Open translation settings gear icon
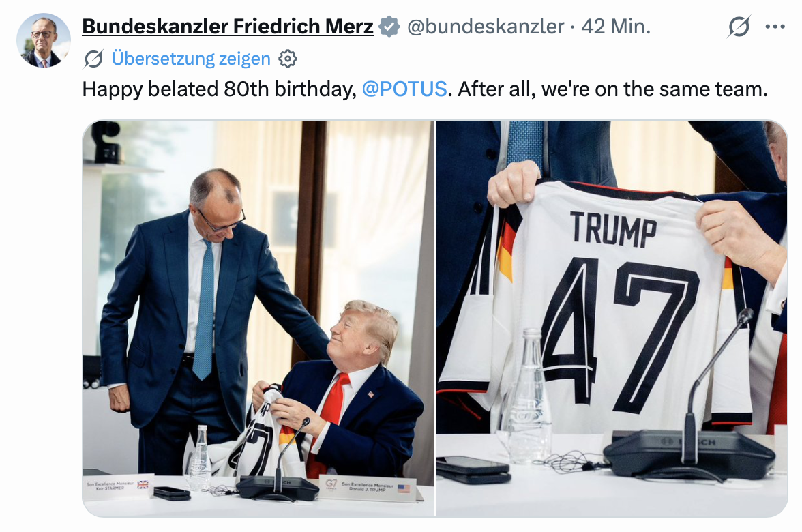Viewport: 802px width, 532px height. [x=288, y=59]
